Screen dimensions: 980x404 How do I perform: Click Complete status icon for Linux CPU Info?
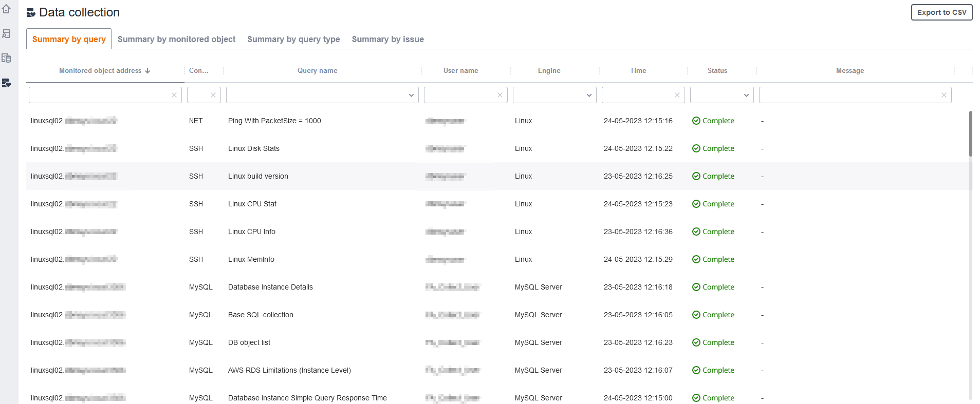(x=696, y=232)
